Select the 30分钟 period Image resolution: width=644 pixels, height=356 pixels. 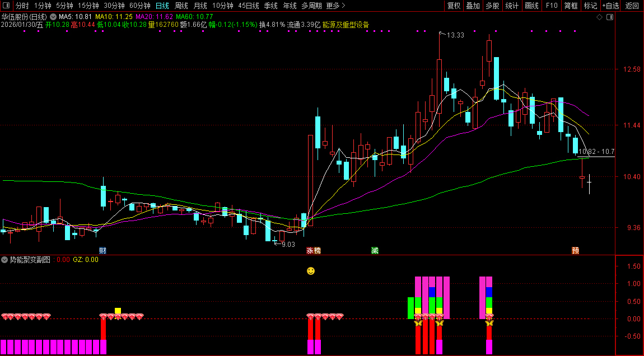point(114,6)
